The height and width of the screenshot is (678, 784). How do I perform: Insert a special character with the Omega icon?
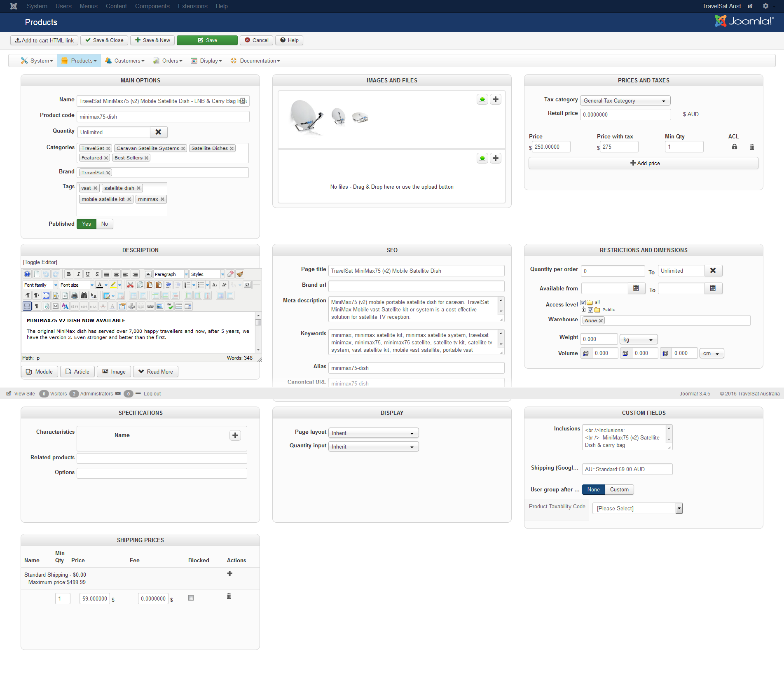(247, 285)
